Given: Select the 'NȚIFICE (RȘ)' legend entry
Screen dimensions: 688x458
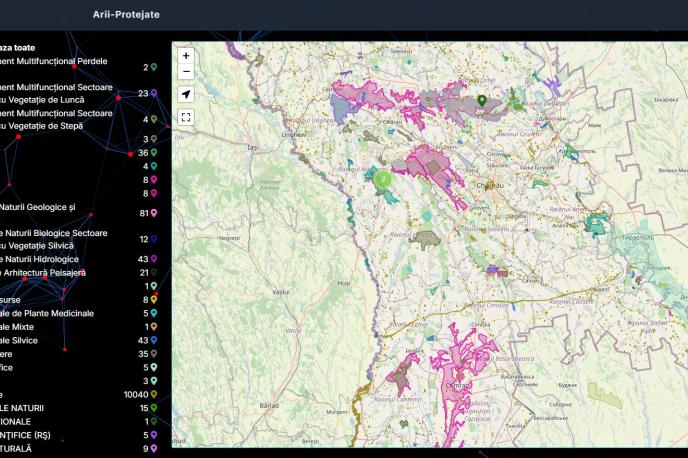Looking at the screenshot, I should (25, 436).
